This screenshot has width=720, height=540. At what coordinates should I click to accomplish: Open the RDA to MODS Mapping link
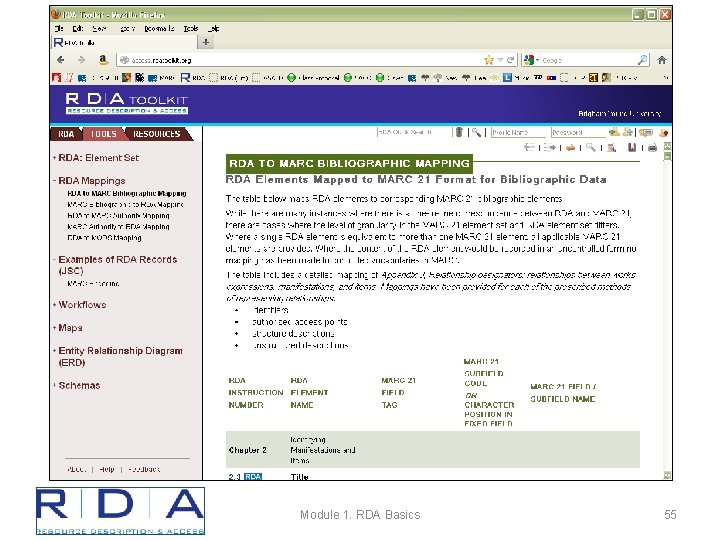tap(104, 237)
